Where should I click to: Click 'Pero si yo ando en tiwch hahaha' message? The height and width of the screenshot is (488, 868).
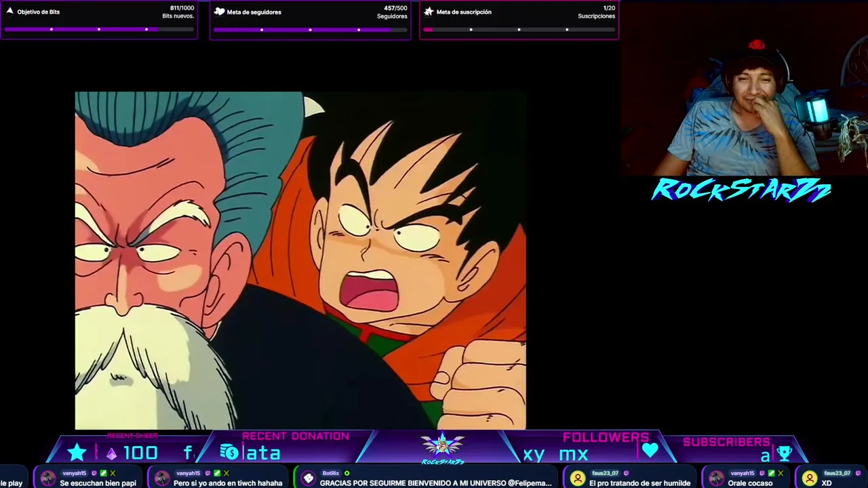point(228,483)
